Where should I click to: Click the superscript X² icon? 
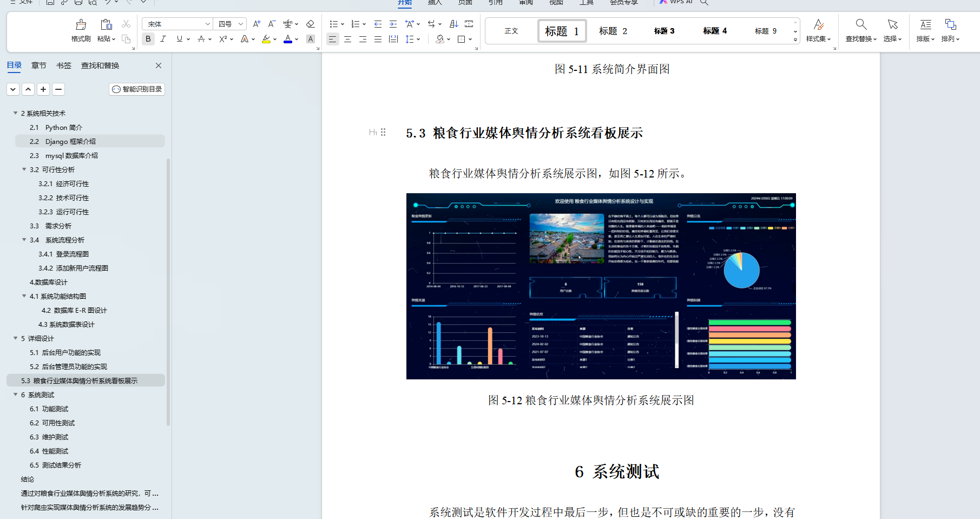[x=223, y=39]
